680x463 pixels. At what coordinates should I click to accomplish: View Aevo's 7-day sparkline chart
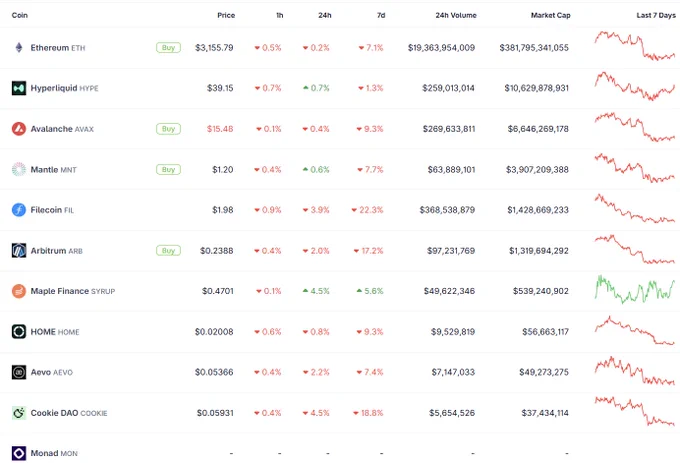click(x=634, y=371)
